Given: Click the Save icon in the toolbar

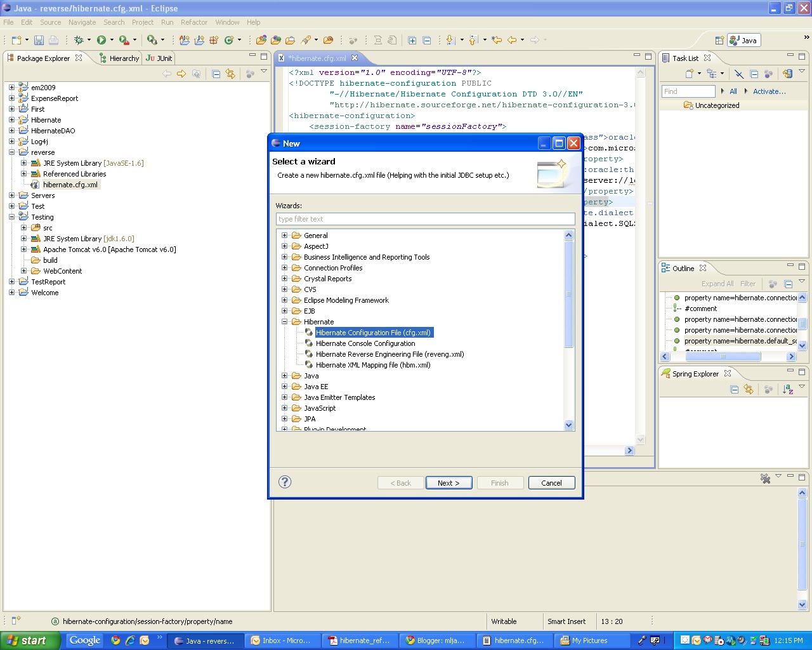Looking at the screenshot, I should click(x=39, y=40).
